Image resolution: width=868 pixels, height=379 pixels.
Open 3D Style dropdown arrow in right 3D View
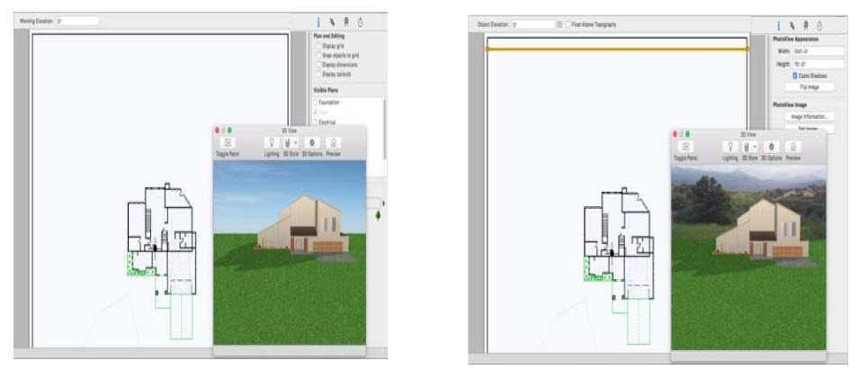756,147
